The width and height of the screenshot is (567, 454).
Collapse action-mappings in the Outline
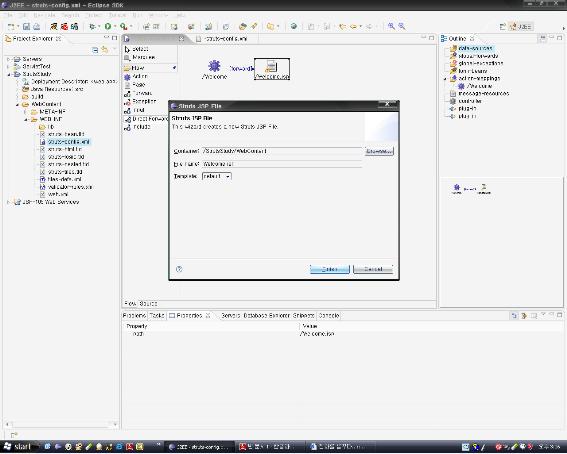click(x=446, y=78)
